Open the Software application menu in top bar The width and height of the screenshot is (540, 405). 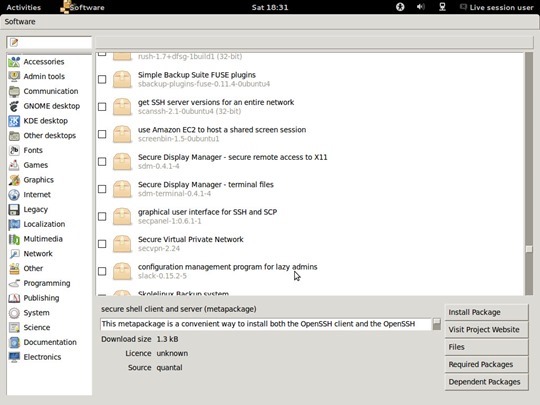coord(82,7)
